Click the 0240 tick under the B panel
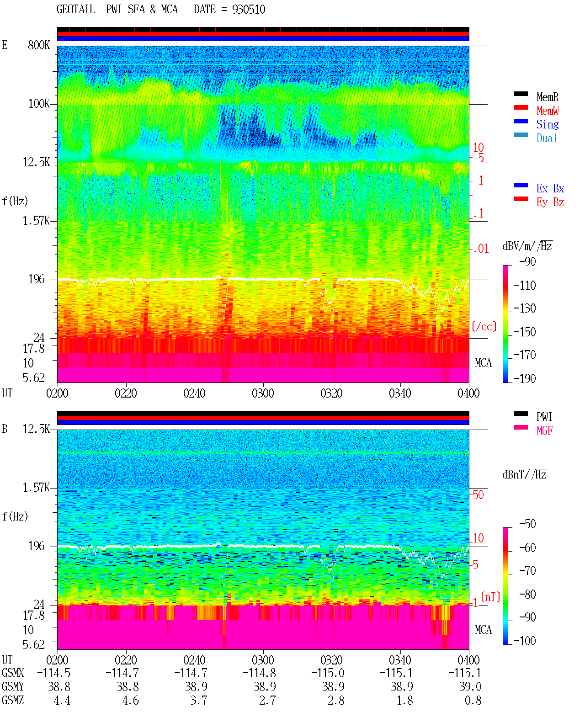Viewport: 585px width, 728px height. click(x=194, y=660)
